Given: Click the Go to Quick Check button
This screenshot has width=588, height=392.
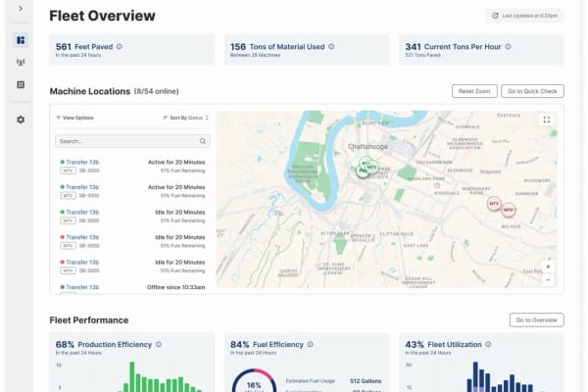Looking at the screenshot, I should pos(532,91).
